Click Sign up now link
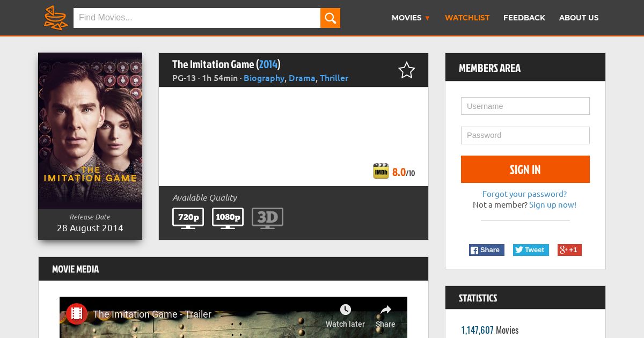 [x=553, y=204]
